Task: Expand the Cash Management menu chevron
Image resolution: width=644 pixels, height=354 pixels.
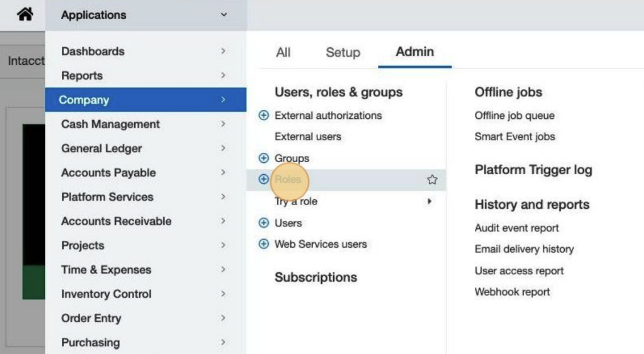Action: (223, 124)
